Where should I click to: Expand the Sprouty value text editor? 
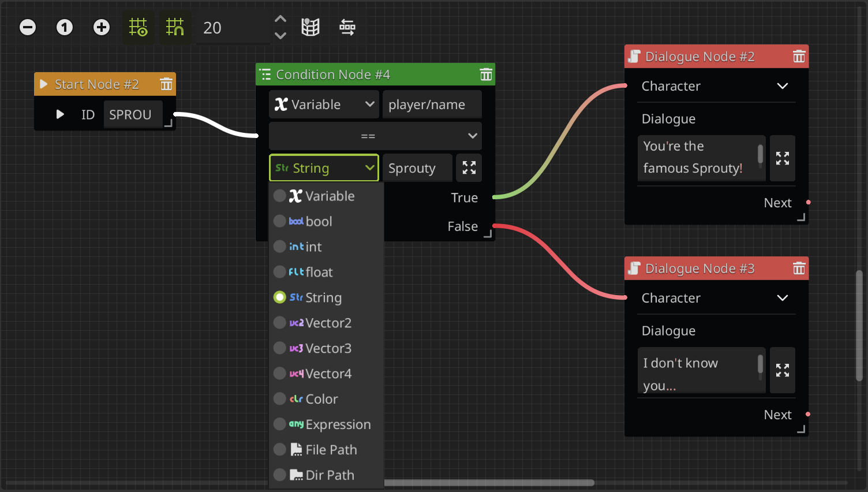click(x=469, y=168)
